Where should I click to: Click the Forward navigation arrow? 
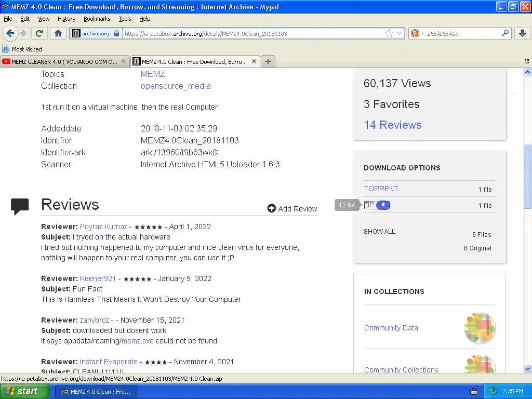coord(23,33)
